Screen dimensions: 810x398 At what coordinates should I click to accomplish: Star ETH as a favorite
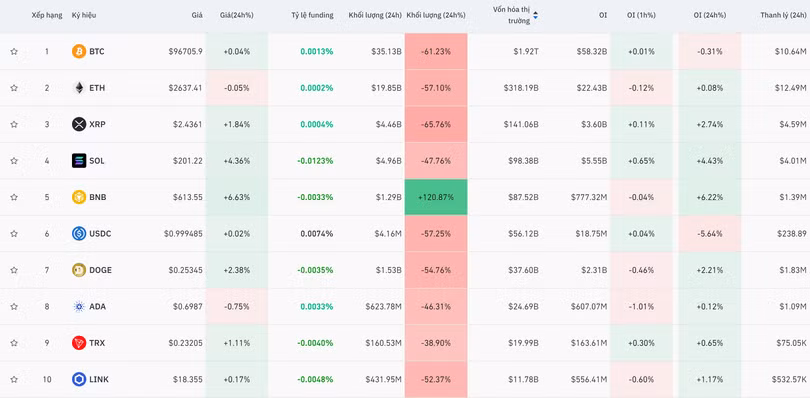coord(14,88)
